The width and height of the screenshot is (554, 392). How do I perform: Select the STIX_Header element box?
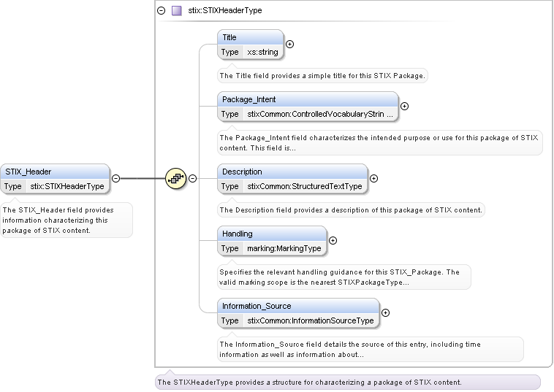pyautogui.click(x=56, y=172)
